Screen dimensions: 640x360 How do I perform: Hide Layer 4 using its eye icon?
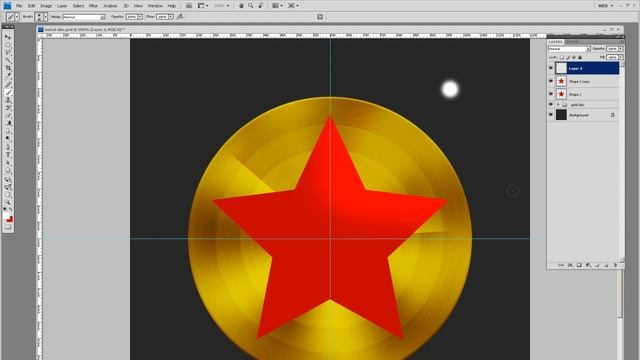click(x=551, y=68)
